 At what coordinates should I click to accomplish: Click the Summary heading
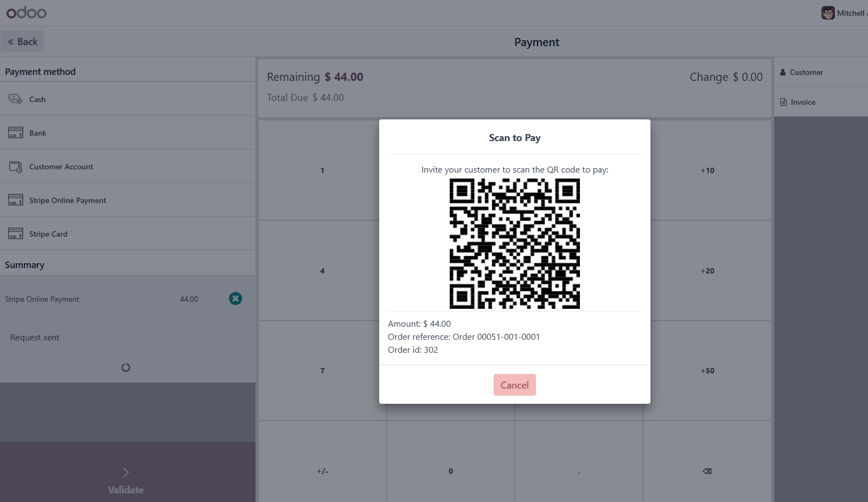click(x=24, y=265)
